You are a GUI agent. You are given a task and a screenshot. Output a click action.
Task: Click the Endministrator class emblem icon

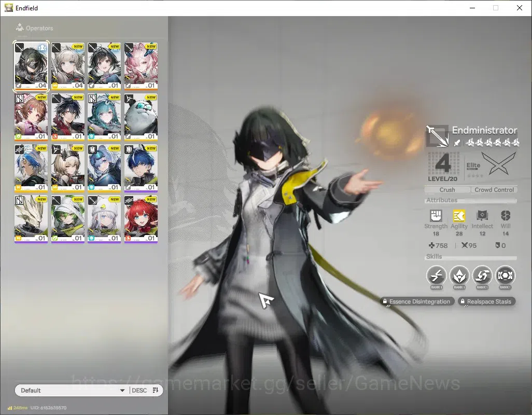[x=437, y=136]
